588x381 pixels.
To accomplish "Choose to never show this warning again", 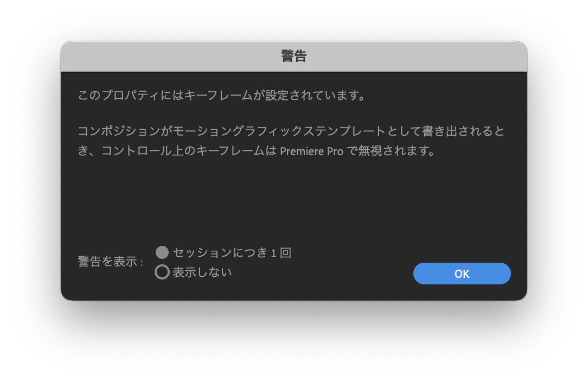I will [x=162, y=272].
